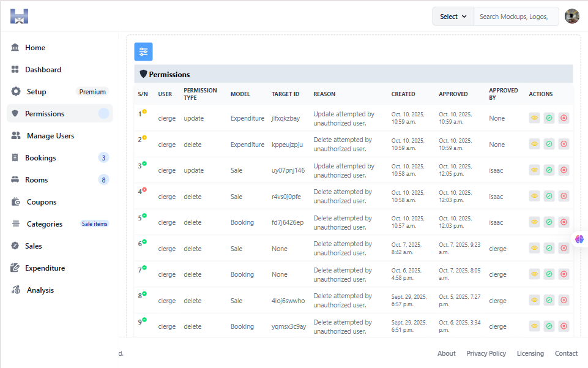Click the brain icon at right edge

(579, 239)
